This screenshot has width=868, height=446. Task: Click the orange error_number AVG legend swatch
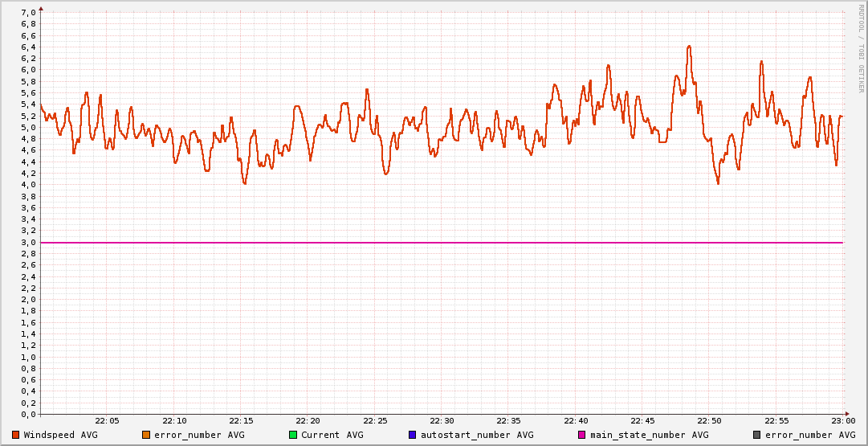click(145, 435)
